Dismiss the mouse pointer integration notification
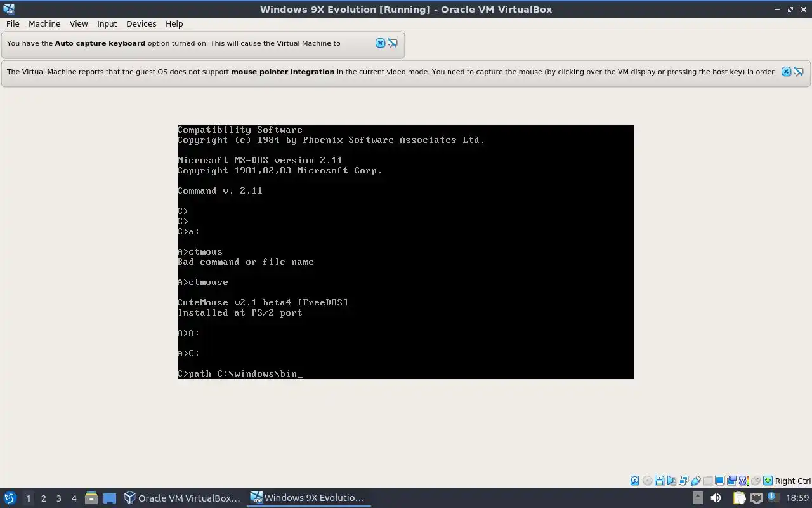812x508 pixels. click(786, 72)
